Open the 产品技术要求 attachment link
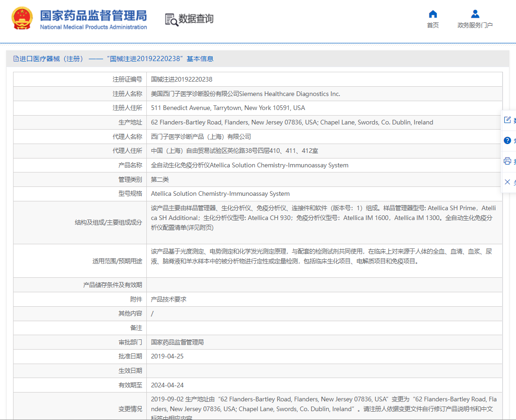Viewport: 516px width, 420px height. click(168, 299)
